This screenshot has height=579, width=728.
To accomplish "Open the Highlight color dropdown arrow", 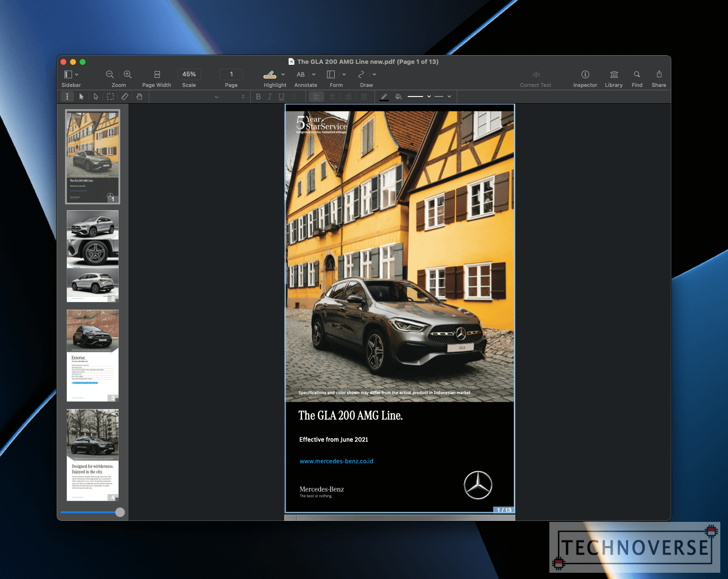I will pos(283,74).
